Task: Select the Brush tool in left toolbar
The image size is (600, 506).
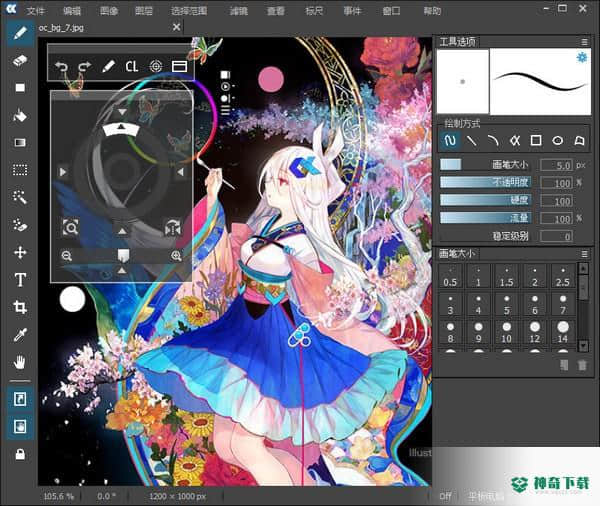Action: (x=20, y=33)
